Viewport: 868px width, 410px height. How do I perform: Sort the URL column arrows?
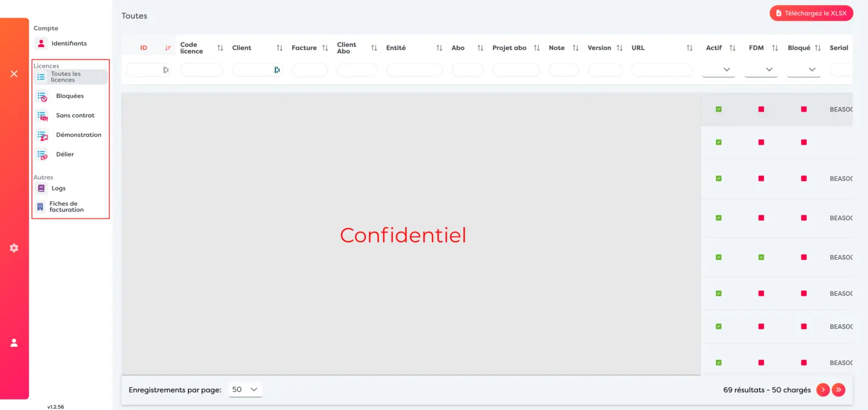(689, 48)
